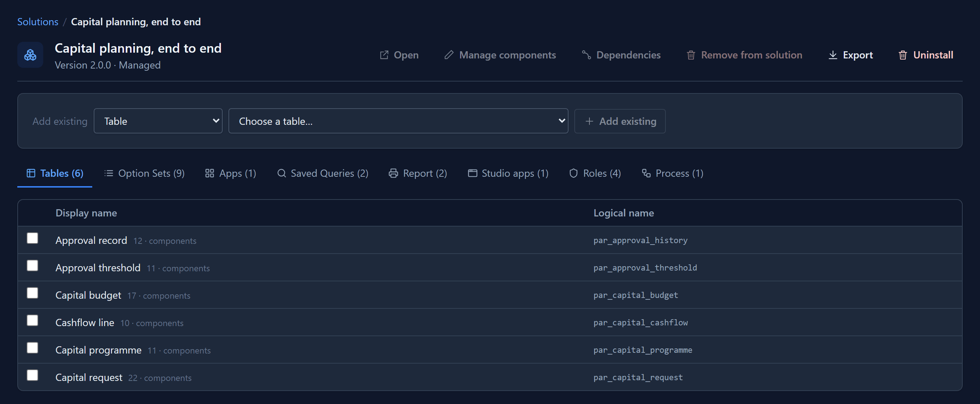Screen dimensions: 980x404
Task: Open the Table component type dropdown
Action: coord(158,121)
